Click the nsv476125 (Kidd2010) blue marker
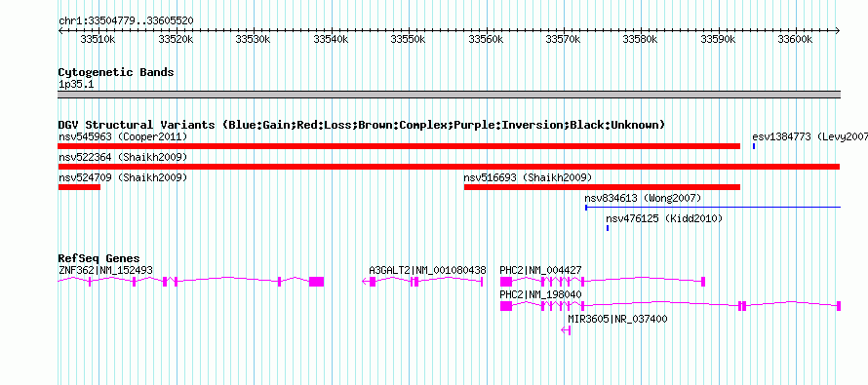This screenshot has height=385, width=868. [x=608, y=228]
